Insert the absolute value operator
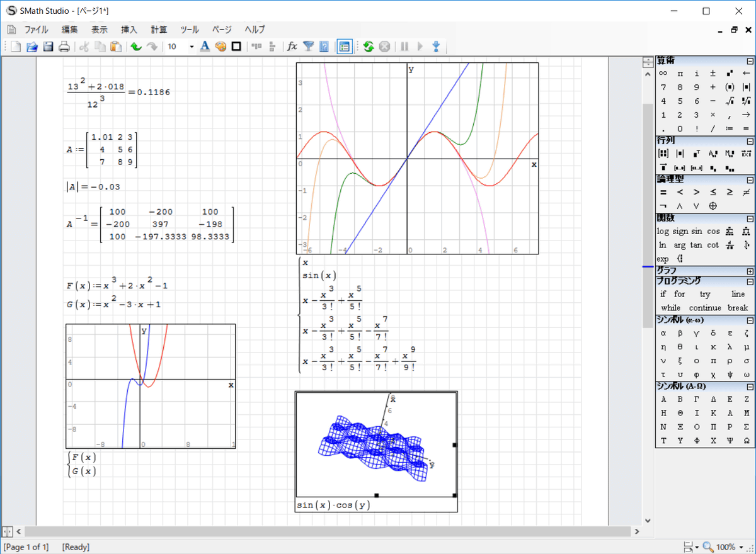The width and height of the screenshot is (756, 554). click(x=747, y=87)
